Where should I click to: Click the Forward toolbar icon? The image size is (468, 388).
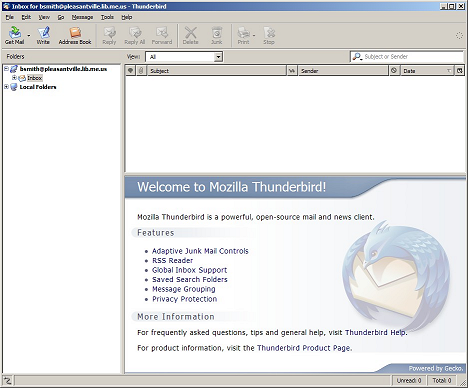pos(162,35)
